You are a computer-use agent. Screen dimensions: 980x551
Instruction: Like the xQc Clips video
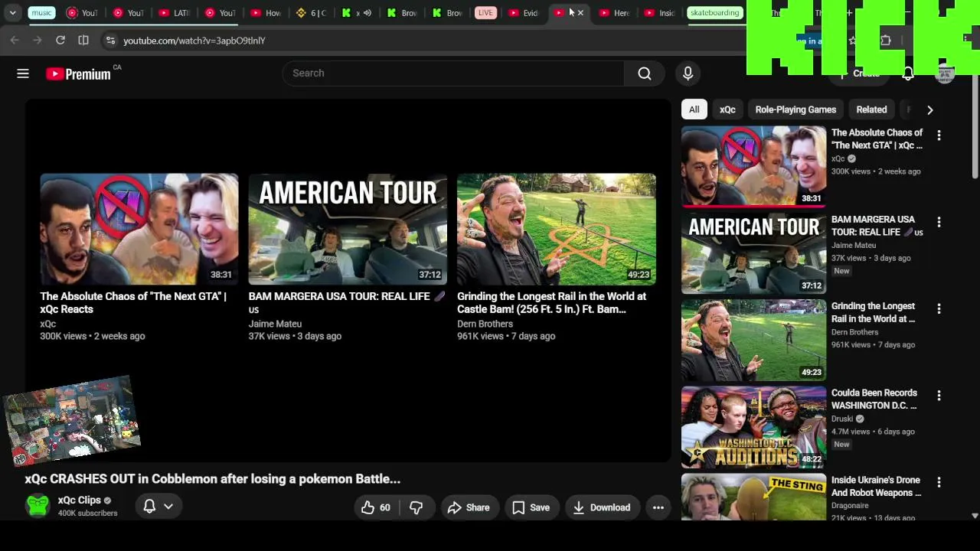coord(376,507)
